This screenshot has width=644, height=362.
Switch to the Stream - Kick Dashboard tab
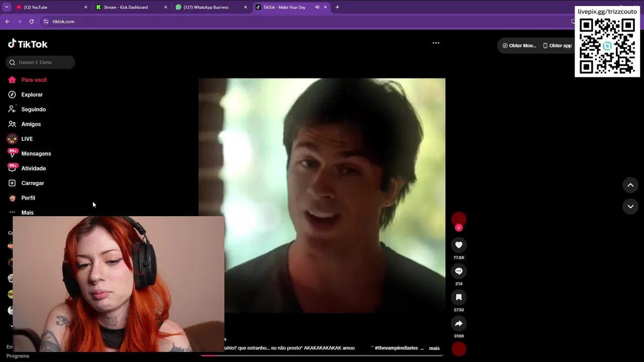[x=132, y=7]
